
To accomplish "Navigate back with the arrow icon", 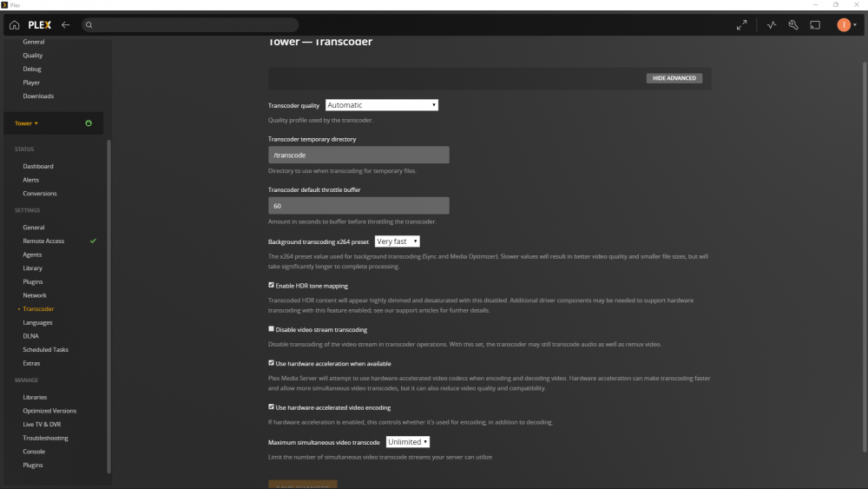I will tap(65, 25).
